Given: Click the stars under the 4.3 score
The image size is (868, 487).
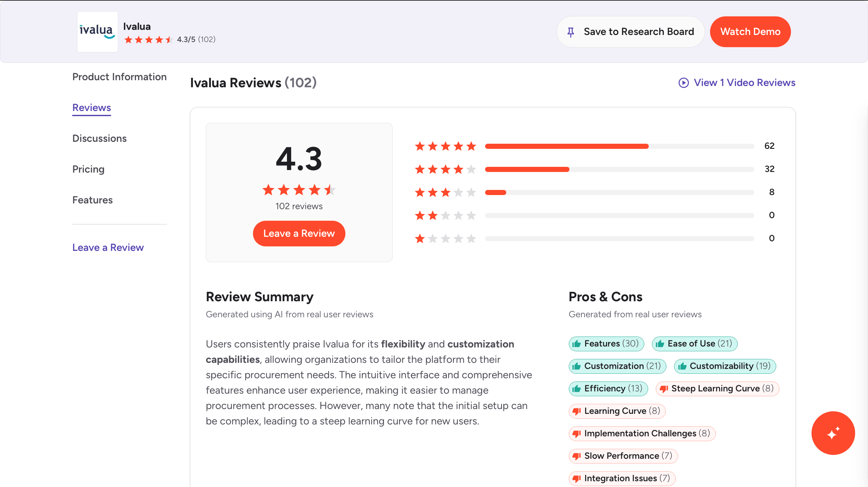Looking at the screenshot, I should tap(299, 190).
